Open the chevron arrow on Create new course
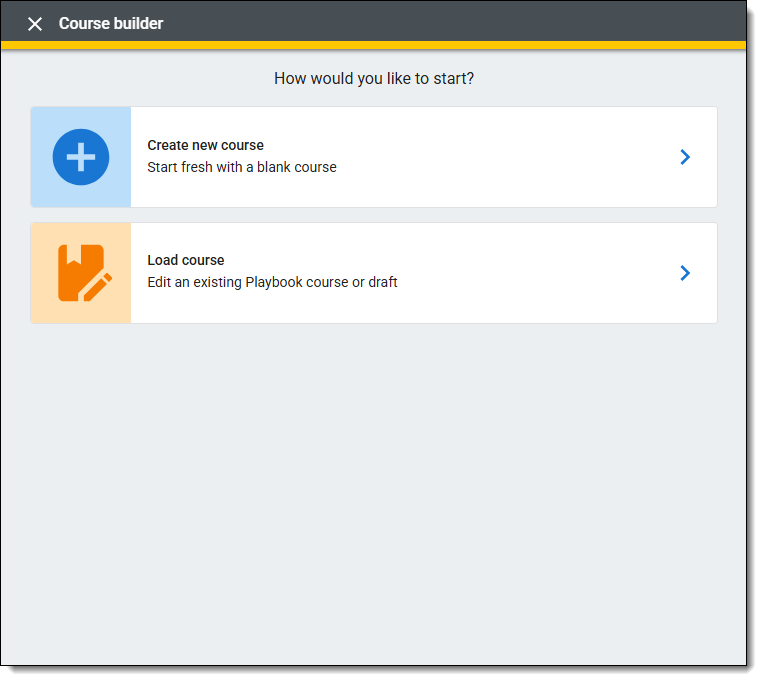This screenshot has width=762, height=681. 685,157
